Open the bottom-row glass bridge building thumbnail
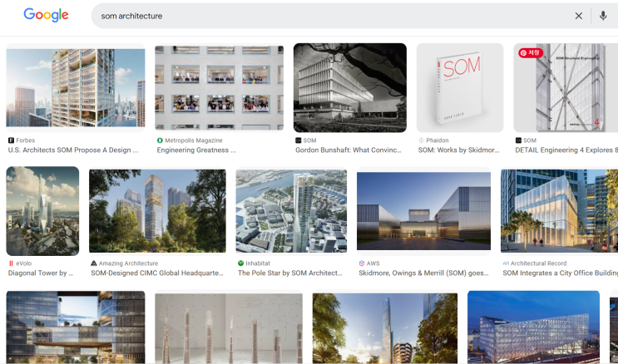Viewport: 618px width, 364px height. point(76,327)
